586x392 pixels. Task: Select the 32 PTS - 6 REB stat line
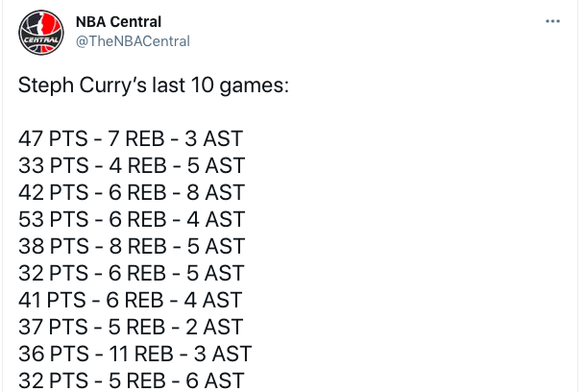pyautogui.click(x=132, y=273)
